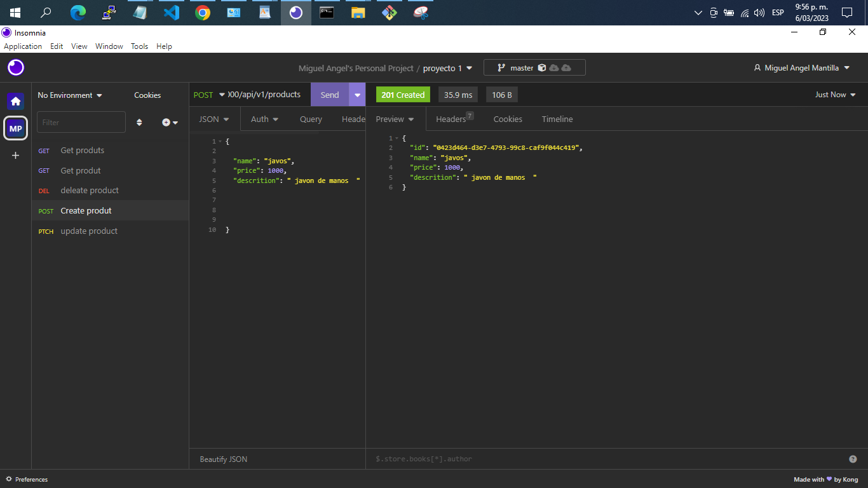Select the MP project workspace icon

15,128
